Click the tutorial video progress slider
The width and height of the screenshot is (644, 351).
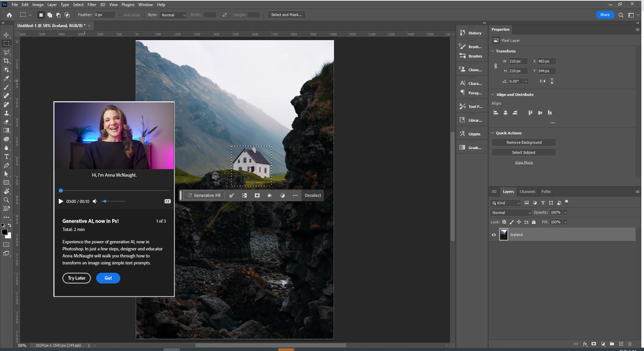(114, 191)
